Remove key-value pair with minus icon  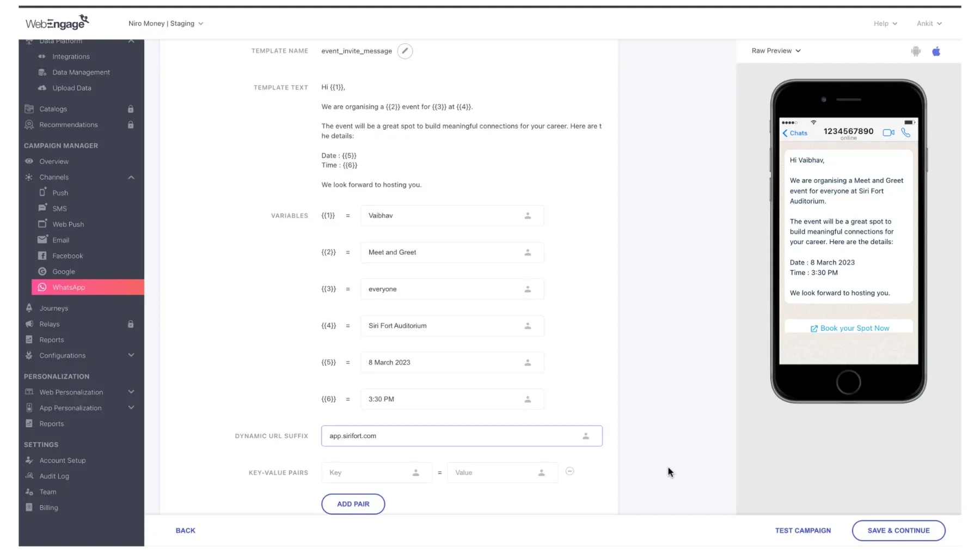pyautogui.click(x=569, y=471)
